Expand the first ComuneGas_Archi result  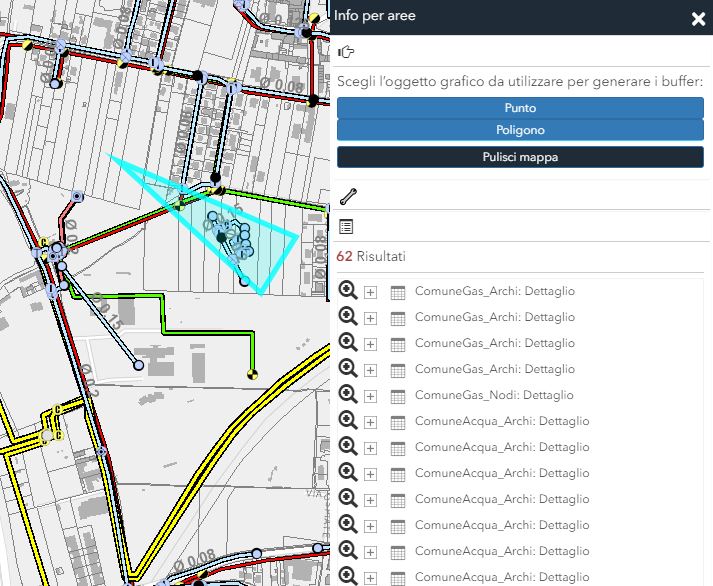(371, 292)
